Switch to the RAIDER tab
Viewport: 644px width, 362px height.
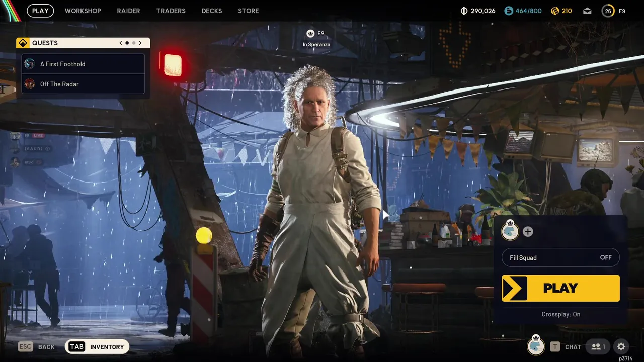pos(128,11)
